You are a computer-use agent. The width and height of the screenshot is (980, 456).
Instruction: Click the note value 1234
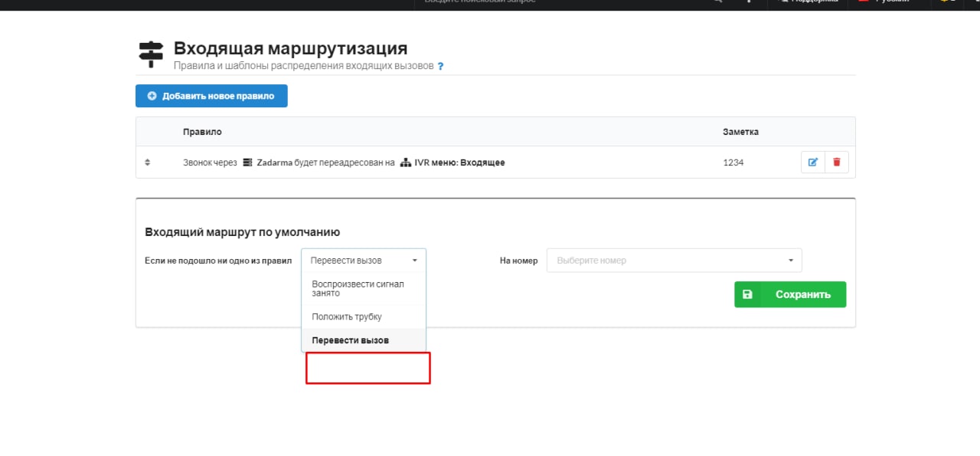[x=733, y=162]
